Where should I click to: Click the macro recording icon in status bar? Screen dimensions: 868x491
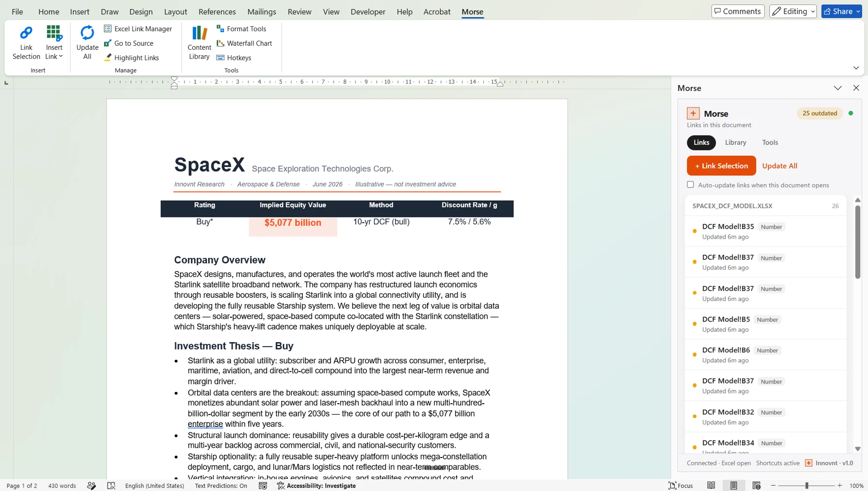(263, 486)
